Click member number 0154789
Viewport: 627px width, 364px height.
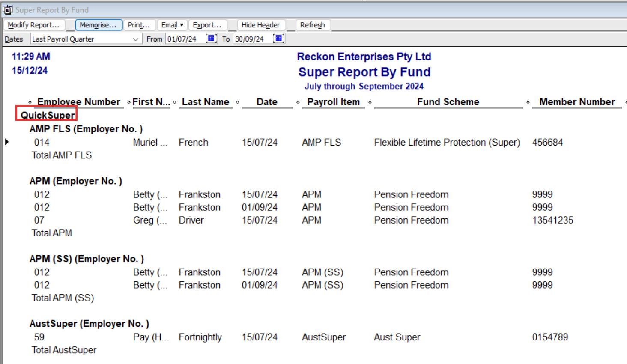point(550,337)
